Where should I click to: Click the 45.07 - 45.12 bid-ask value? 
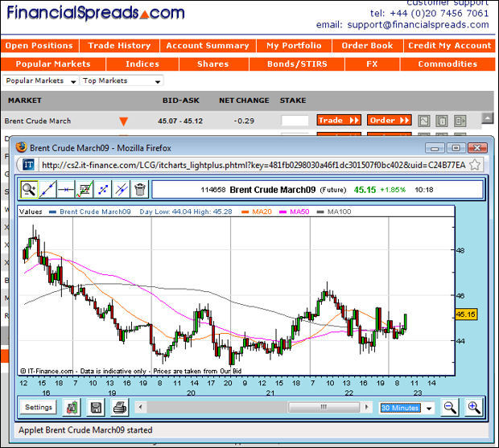coord(180,121)
